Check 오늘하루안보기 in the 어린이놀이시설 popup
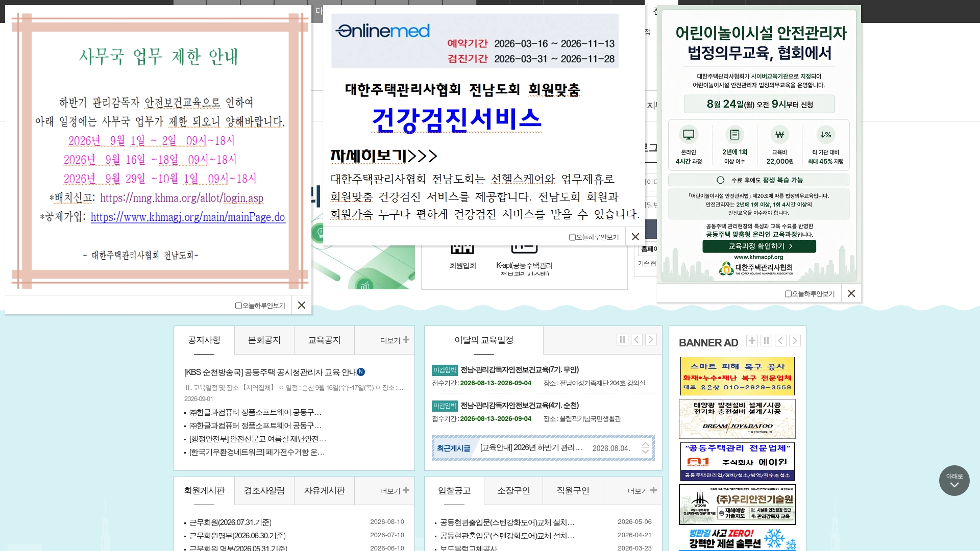The image size is (980, 551). click(788, 294)
